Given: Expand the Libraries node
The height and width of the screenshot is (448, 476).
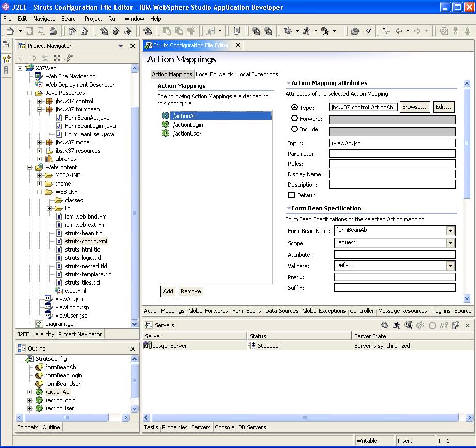Looking at the screenshot, I should click(40, 159).
